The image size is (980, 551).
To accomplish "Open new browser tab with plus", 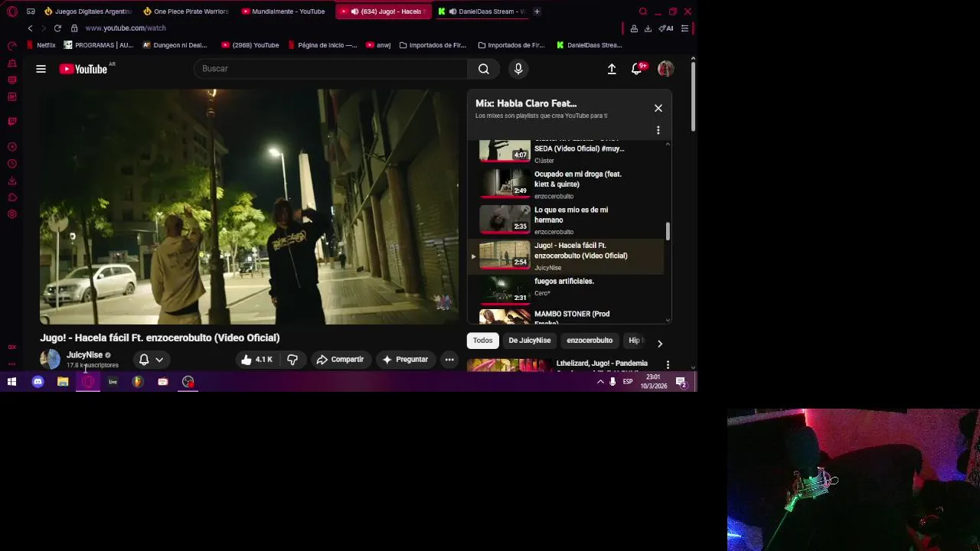I will (537, 11).
